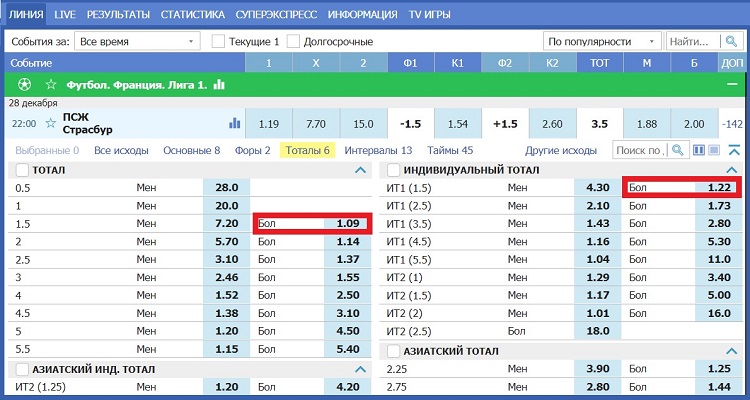Star the Ligue 1 league as favorite
Viewport: 750px width, 400px height.
pyautogui.click(x=50, y=85)
